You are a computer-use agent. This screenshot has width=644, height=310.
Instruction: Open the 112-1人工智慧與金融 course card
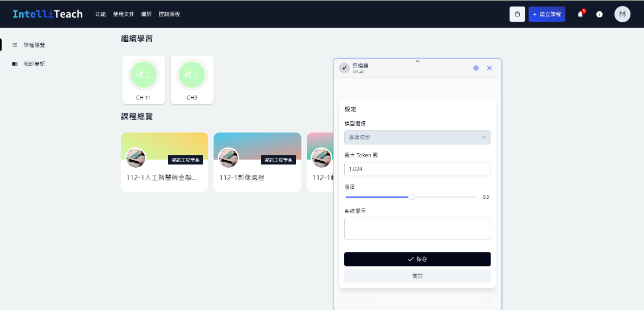[x=164, y=162]
